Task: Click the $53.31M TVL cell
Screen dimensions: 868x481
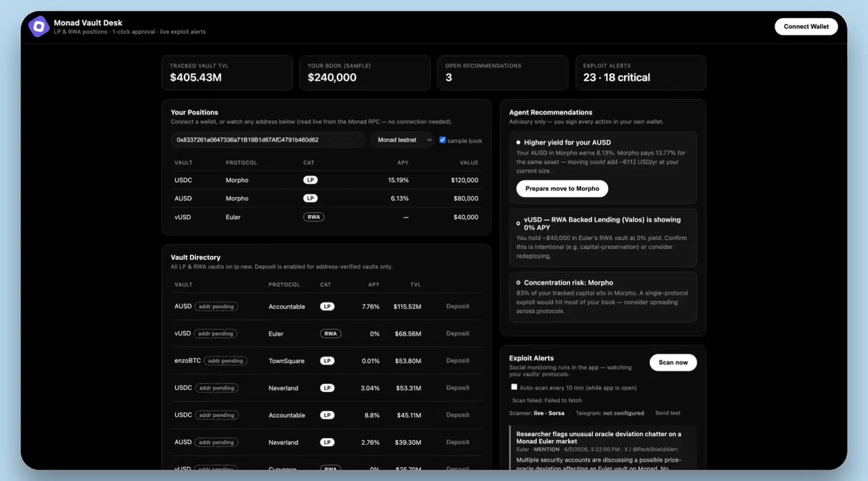Action: [408, 388]
